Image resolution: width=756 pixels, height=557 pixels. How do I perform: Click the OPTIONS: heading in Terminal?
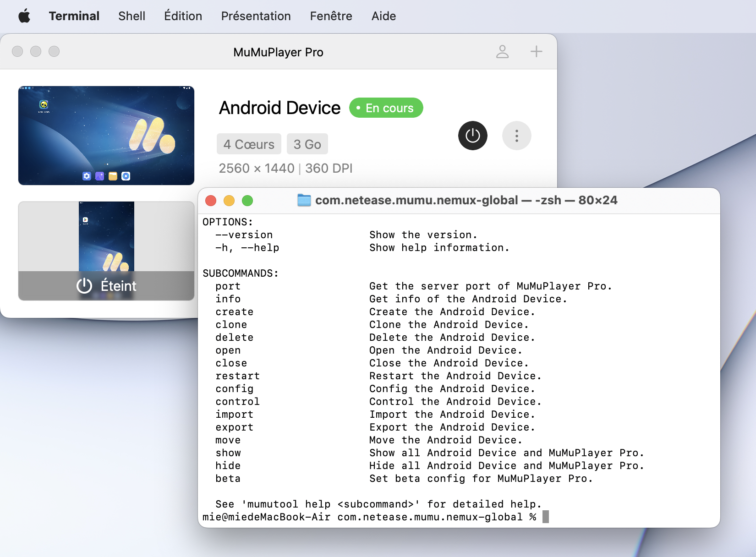point(228,222)
